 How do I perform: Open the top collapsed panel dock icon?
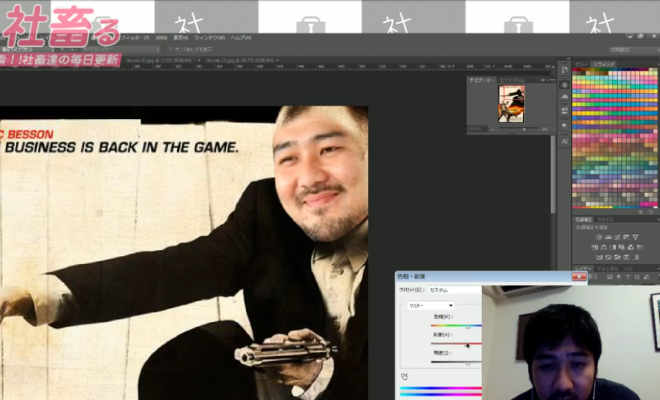pyautogui.click(x=564, y=68)
